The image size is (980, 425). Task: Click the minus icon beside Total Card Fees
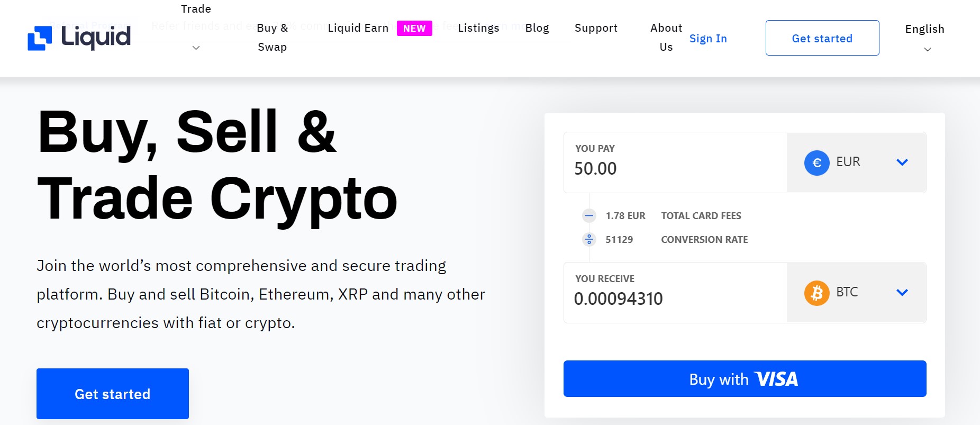point(589,215)
